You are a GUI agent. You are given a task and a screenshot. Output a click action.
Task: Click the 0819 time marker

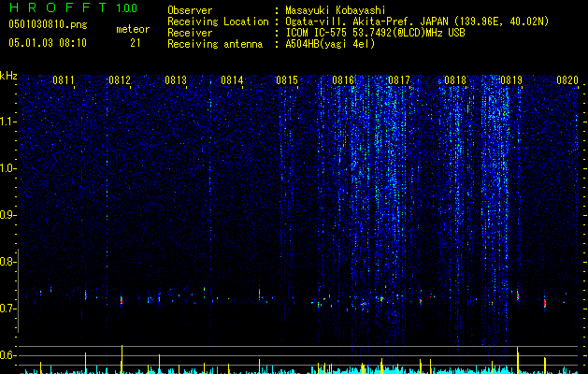pos(511,80)
